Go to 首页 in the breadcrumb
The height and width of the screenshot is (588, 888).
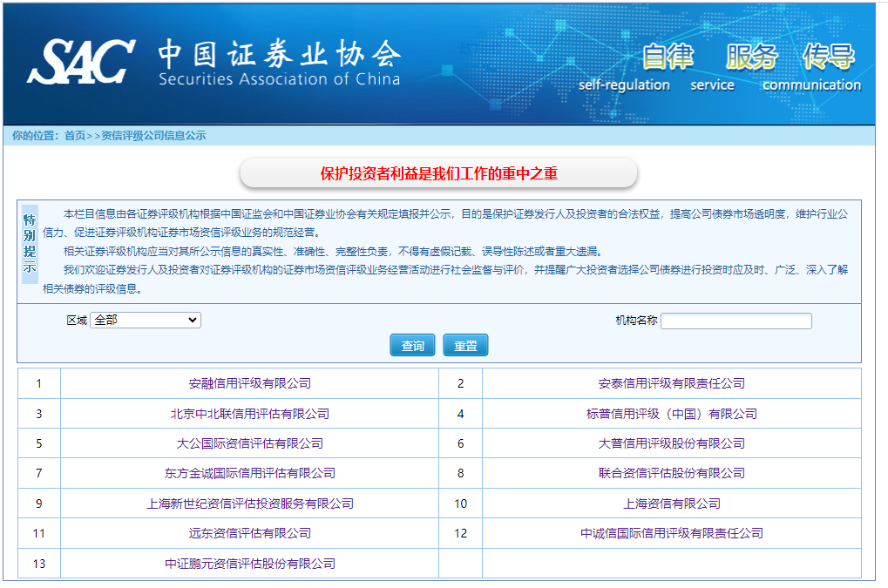click(75, 136)
